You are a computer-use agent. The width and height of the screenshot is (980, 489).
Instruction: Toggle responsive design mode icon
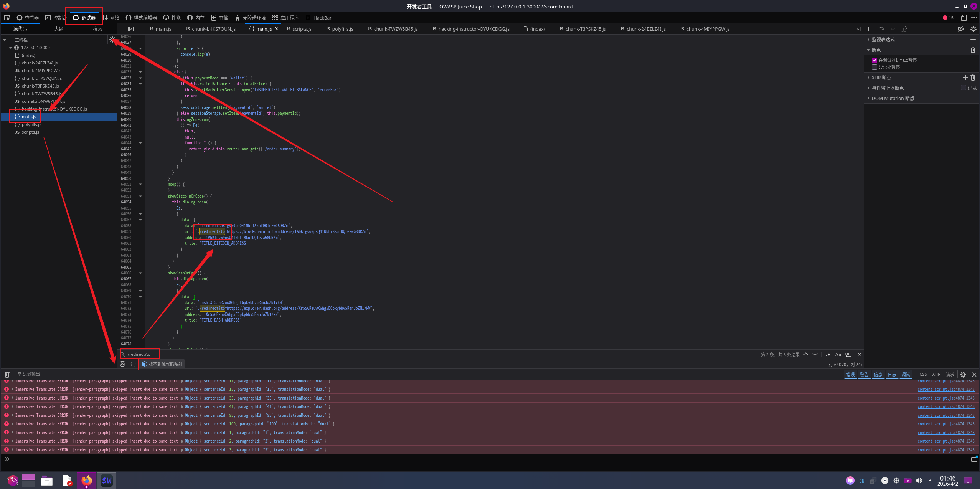(x=964, y=18)
